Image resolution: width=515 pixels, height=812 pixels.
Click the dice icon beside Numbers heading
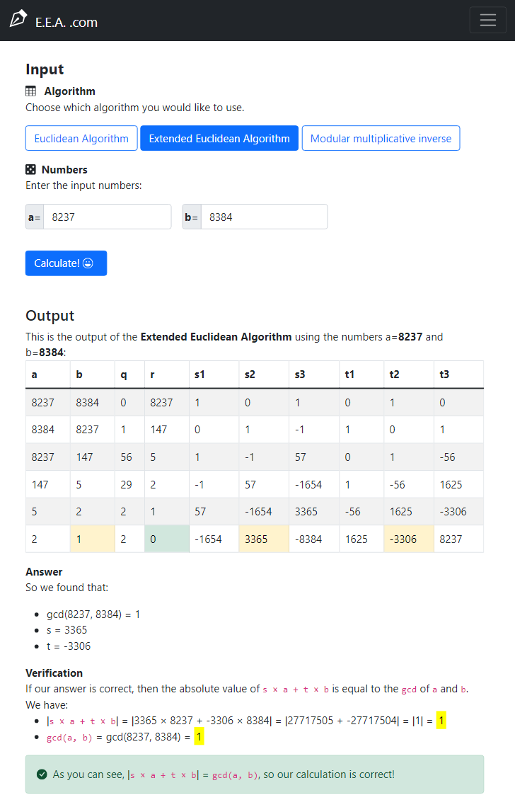coord(30,169)
